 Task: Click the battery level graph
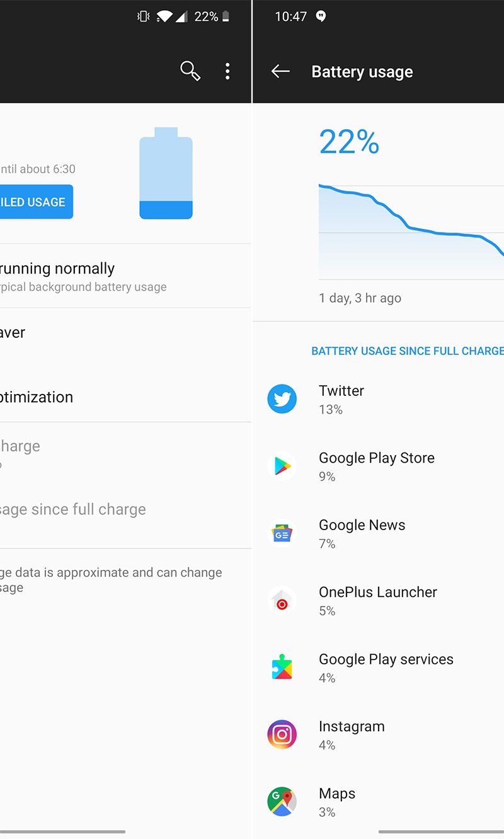click(411, 231)
